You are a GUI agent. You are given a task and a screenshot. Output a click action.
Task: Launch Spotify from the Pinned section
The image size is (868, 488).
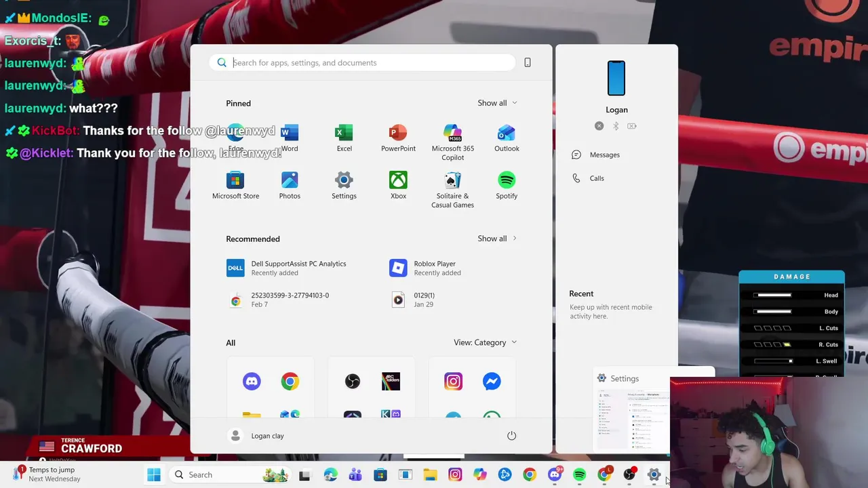pos(507,186)
